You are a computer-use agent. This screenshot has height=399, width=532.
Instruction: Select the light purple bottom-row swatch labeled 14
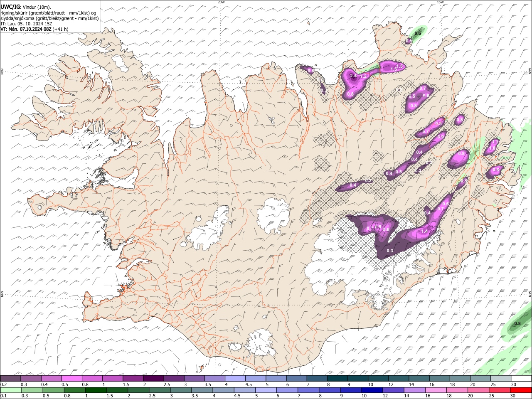pos(414,390)
